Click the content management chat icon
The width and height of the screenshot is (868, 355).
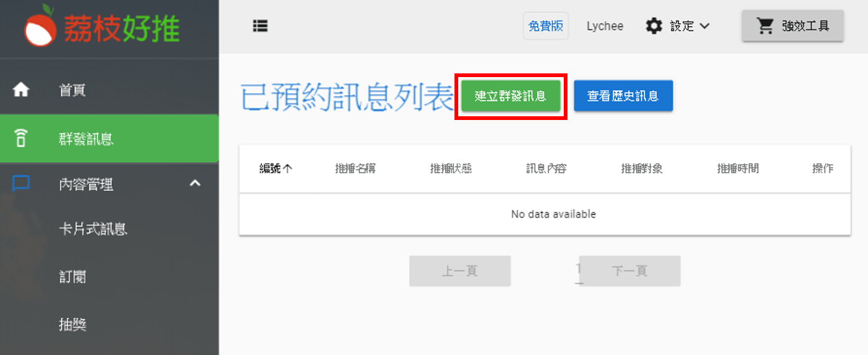(21, 184)
